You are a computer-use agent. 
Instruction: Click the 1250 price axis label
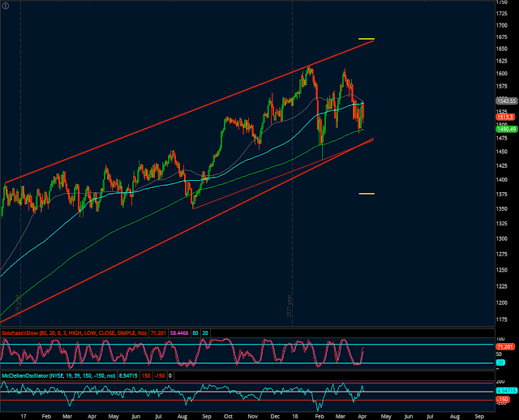501,270
